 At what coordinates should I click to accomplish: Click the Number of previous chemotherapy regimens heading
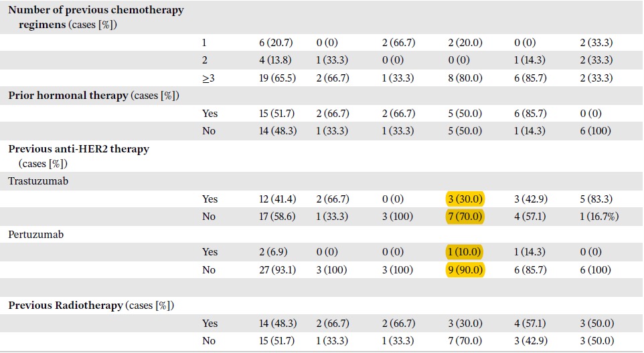pyautogui.click(x=96, y=17)
